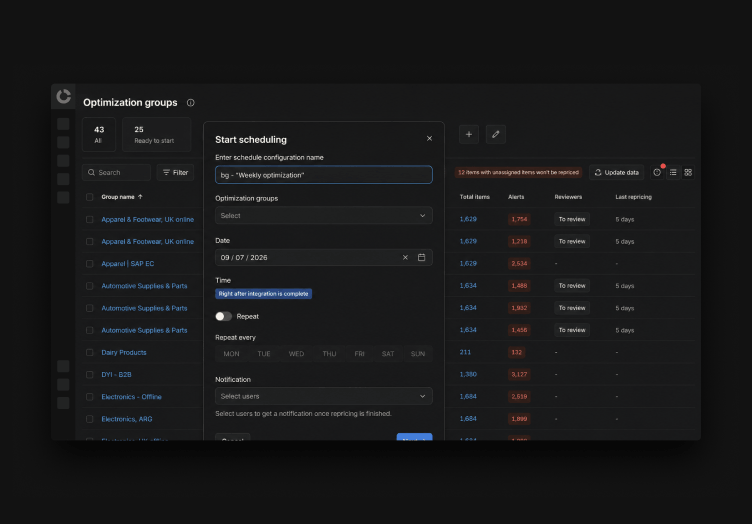Close the Start scheduling dialog
752x524 pixels.
(x=429, y=139)
